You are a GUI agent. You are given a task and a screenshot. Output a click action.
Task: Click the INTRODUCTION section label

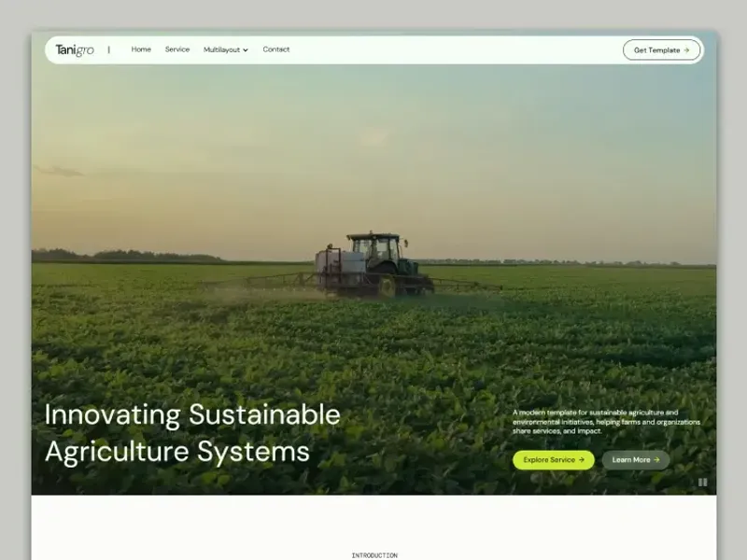click(x=373, y=555)
